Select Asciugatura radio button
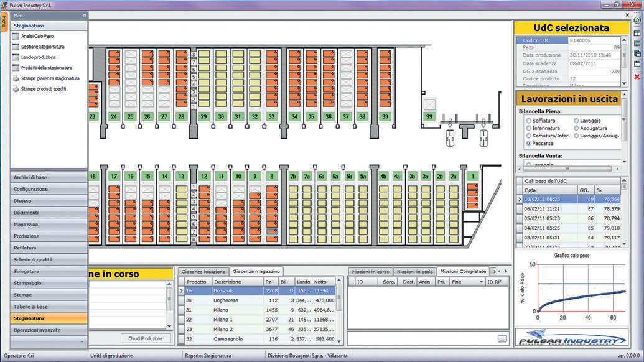Screen dimensions: 644x362 point(576,128)
